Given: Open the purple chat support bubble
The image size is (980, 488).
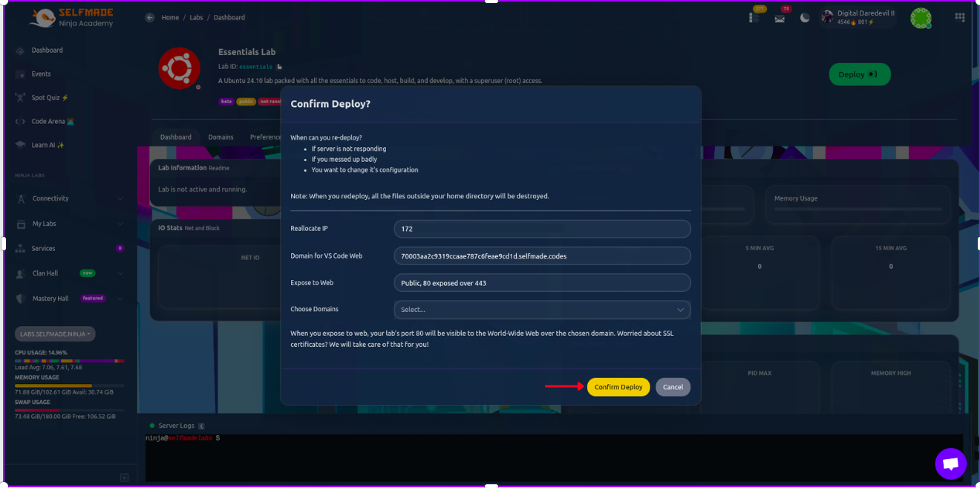Looking at the screenshot, I should [x=950, y=463].
